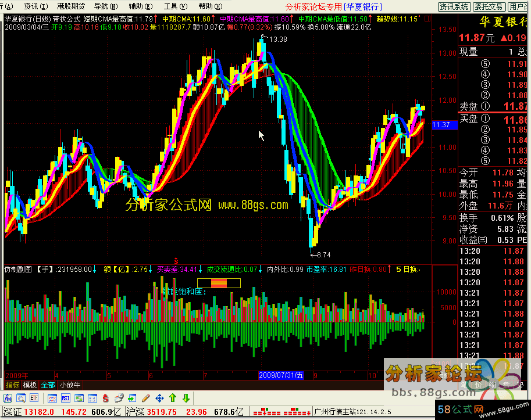Open the multi-window grid layout icon
The height and width of the screenshot is (420, 531).
coord(92,398)
